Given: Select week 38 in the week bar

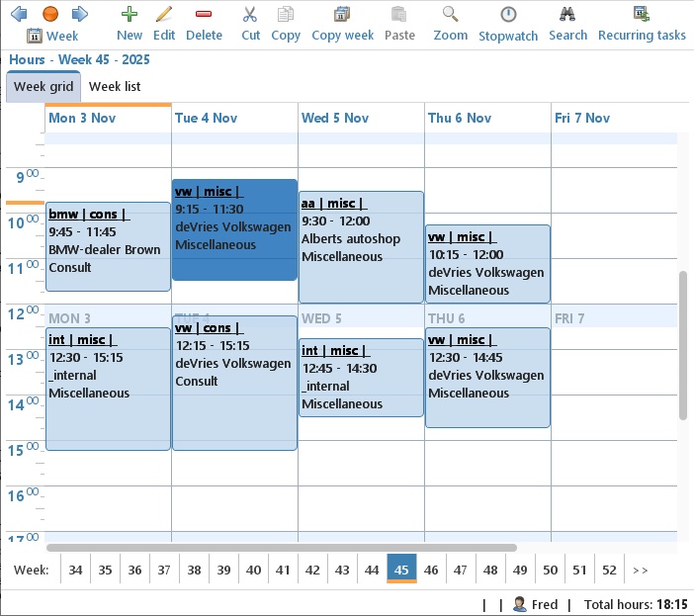Looking at the screenshot, I should [194, 570].
